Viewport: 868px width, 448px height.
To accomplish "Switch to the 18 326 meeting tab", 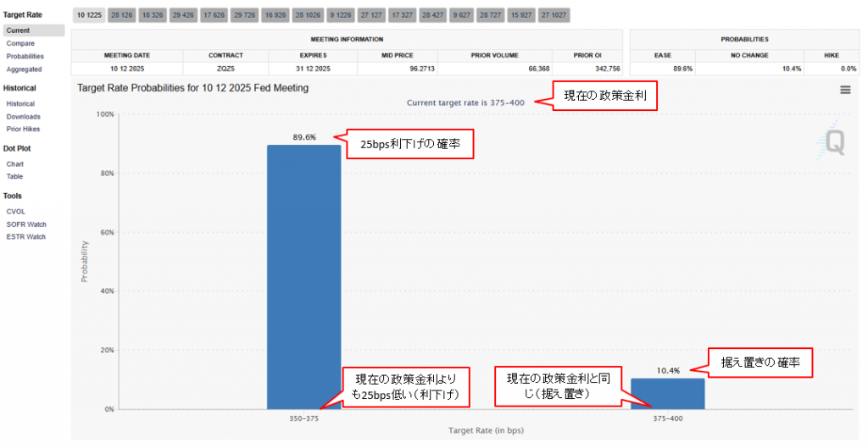I will click(x=153, y=15).
